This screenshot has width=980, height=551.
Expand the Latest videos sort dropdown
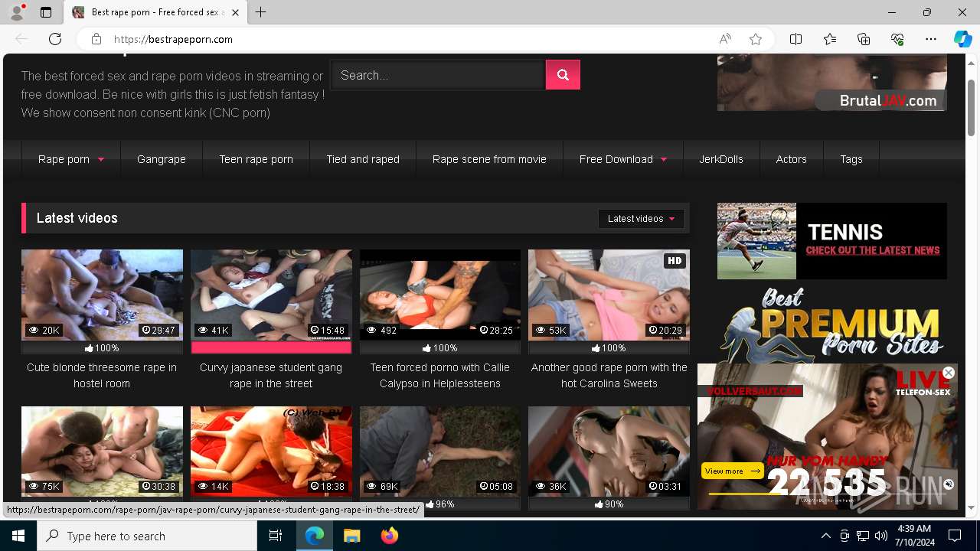pos(641,219)
